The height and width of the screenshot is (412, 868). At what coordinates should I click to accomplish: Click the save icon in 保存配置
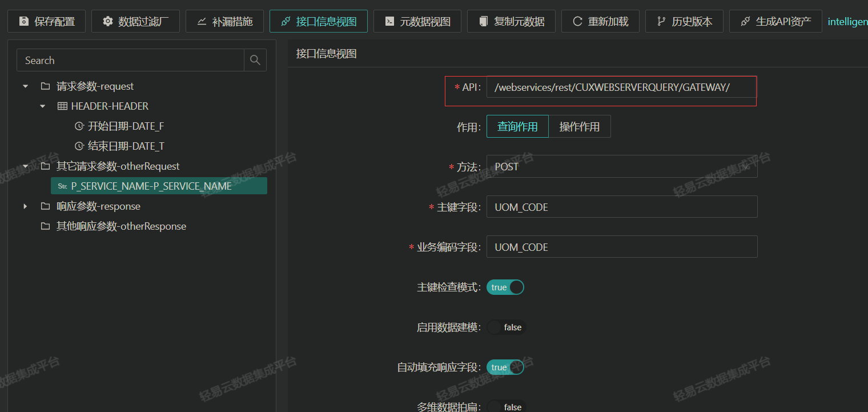(23, 21)
